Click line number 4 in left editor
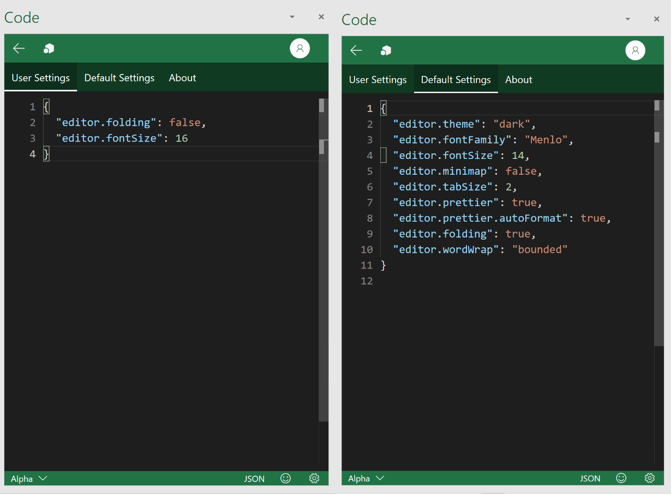 coord(33,154)
